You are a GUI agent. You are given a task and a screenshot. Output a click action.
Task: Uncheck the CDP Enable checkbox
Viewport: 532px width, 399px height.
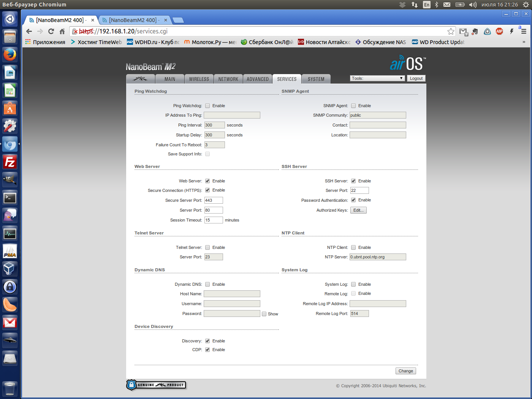tap(207, 350)
